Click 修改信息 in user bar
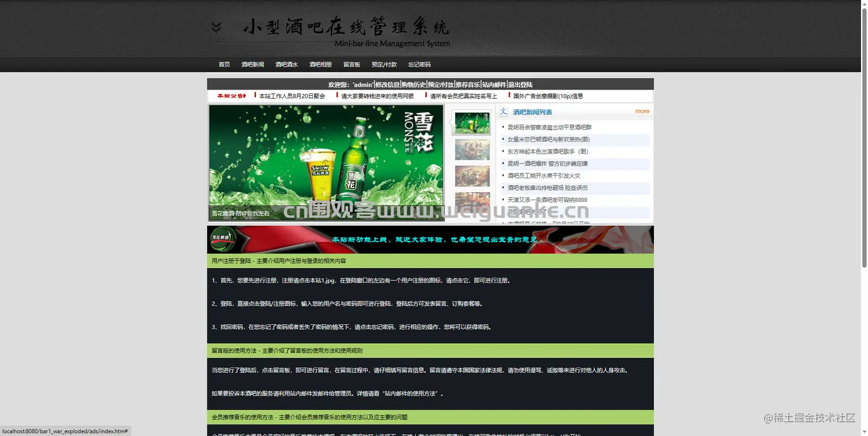This screenshot has width=868, height=436. coord(387,85)
